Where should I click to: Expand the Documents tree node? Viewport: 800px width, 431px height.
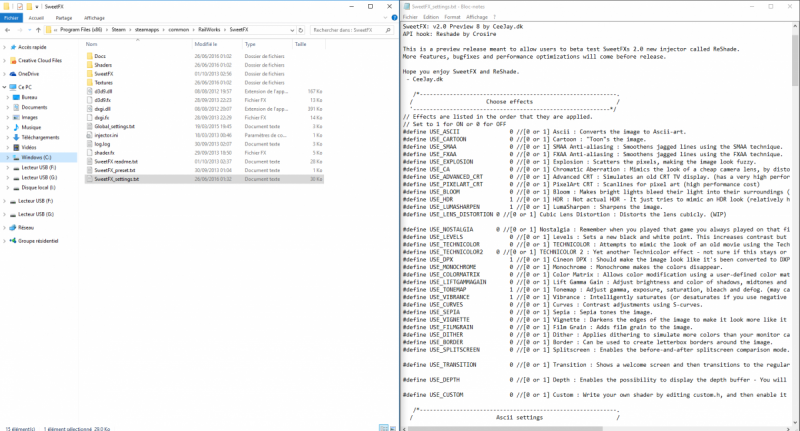click(x=8, y=107)
